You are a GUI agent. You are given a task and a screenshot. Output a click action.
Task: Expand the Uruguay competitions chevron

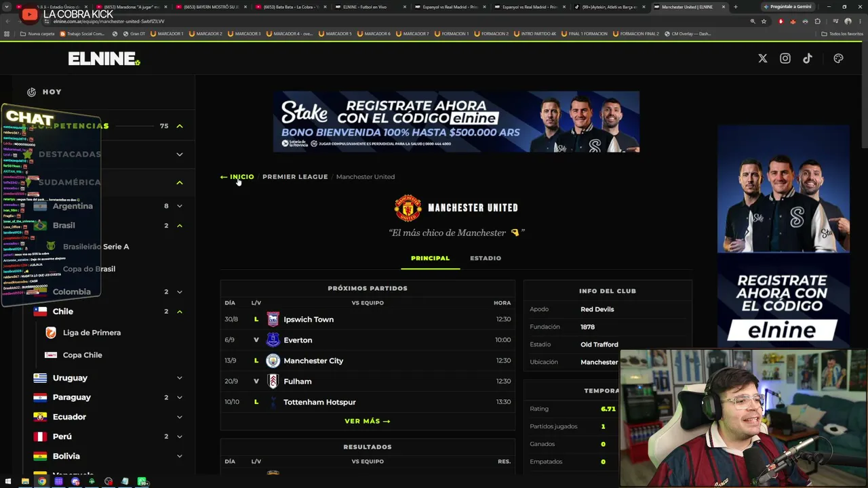pyautogui.click(x=180, y=378)
